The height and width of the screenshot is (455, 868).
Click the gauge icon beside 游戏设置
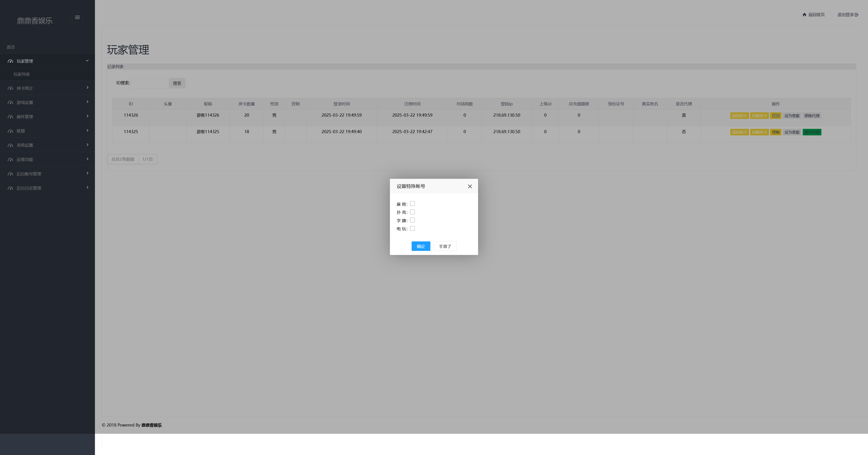coord(10,102)
